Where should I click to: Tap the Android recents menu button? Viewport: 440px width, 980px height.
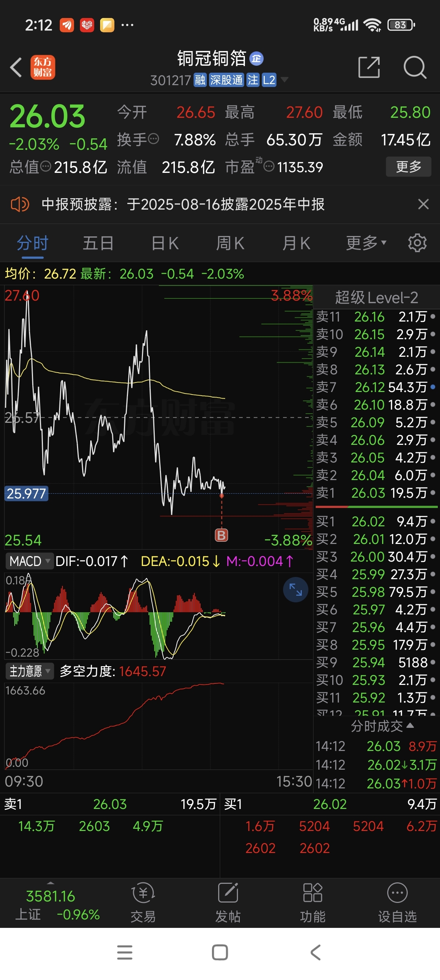point(125,952)
